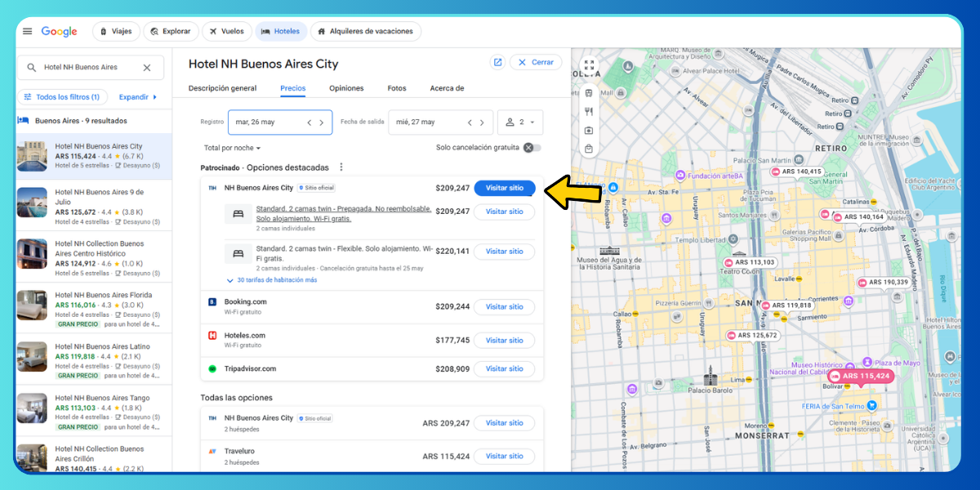Select previous day for Fecha de salida
The image size is (980, 490).
[x=470, y=122]
